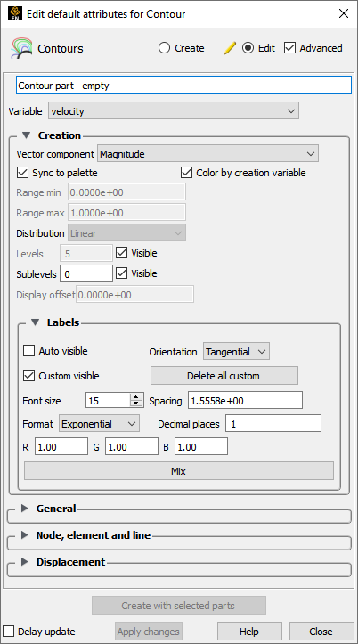Collapse the Creation section triangle
358x644 pixels.
tap(27, 135)
